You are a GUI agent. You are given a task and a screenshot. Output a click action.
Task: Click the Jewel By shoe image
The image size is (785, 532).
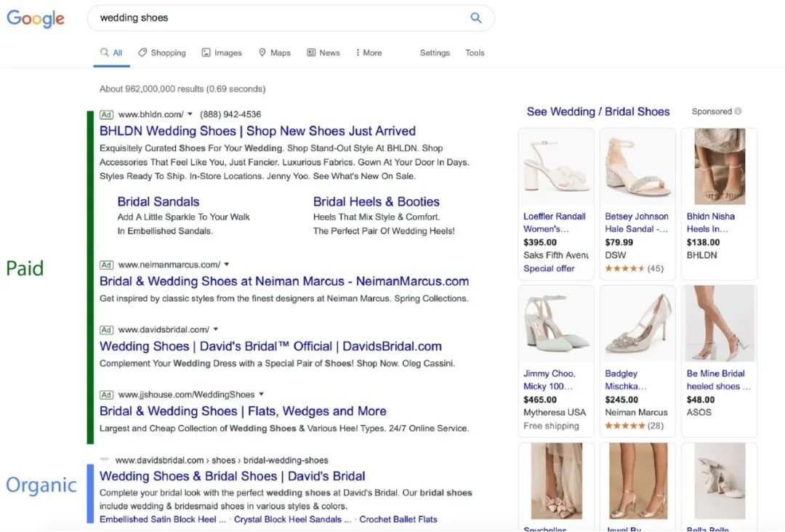pos(637,481)
